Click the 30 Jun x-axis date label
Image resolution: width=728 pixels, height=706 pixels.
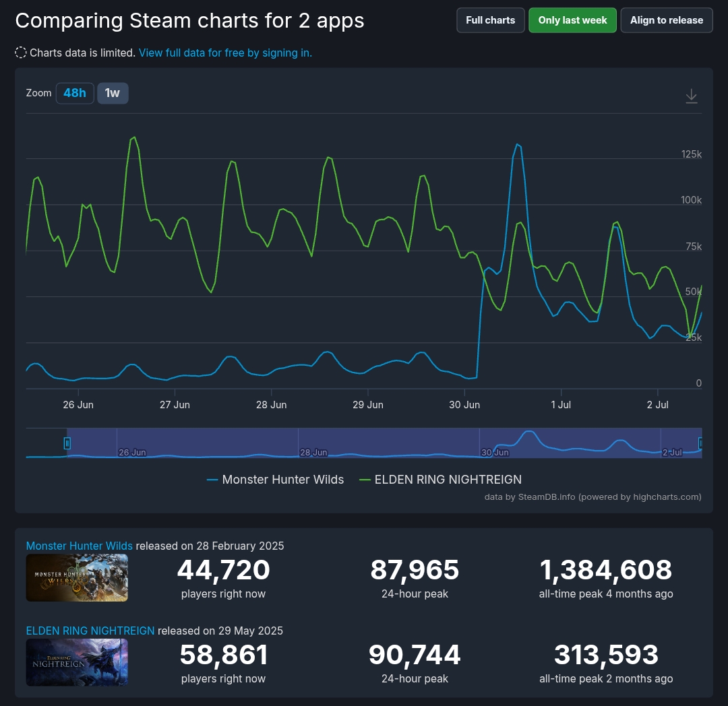coord(464,405)
